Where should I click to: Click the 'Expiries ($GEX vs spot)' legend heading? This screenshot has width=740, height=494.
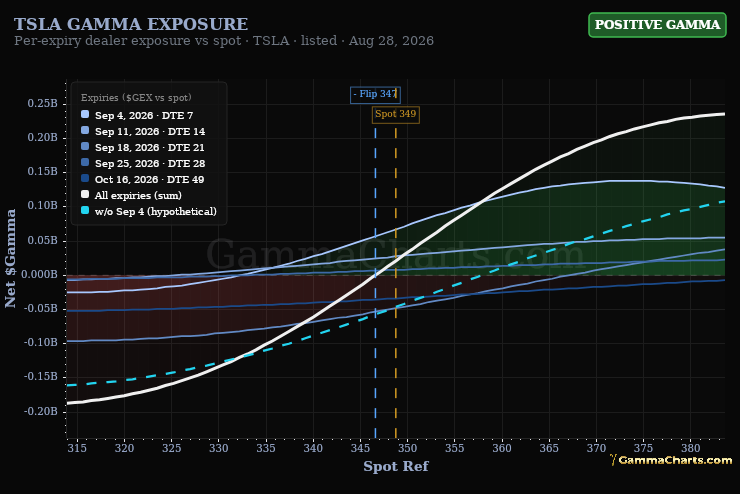click(136, 98)
